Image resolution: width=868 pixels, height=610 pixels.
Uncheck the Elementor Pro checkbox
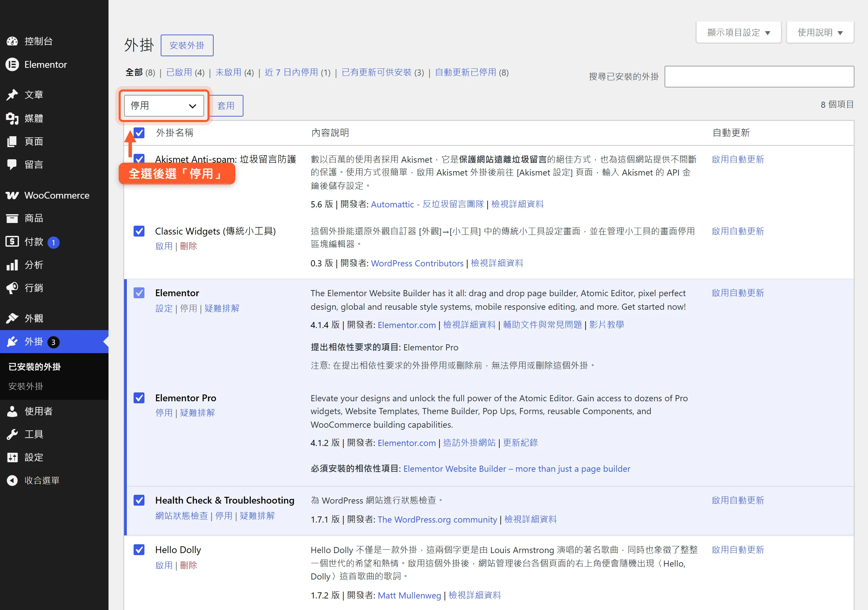click(x=139, y=398)
